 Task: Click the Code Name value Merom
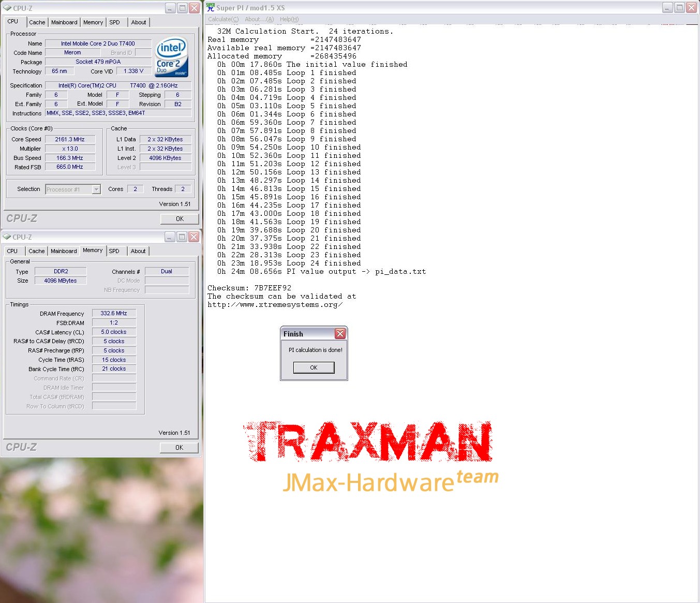click(72, 53)
